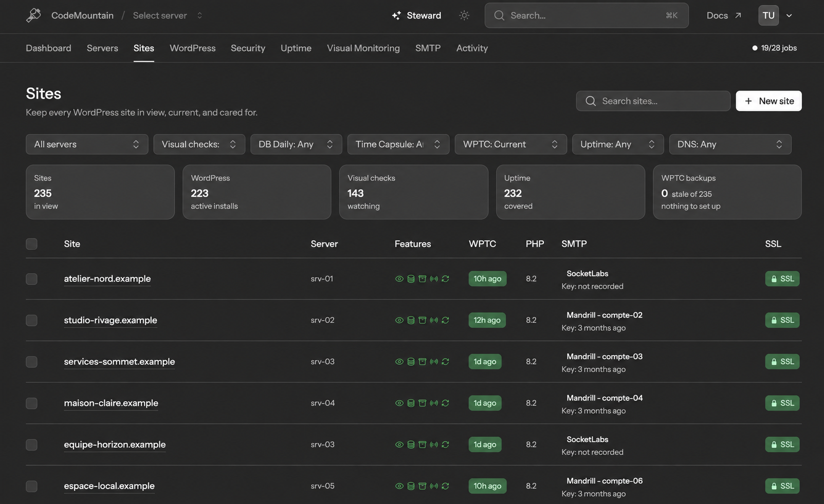Click the SSL lock badge for maison-claire.example
This screenshot has height=504, width=824.
coord(782,403)
